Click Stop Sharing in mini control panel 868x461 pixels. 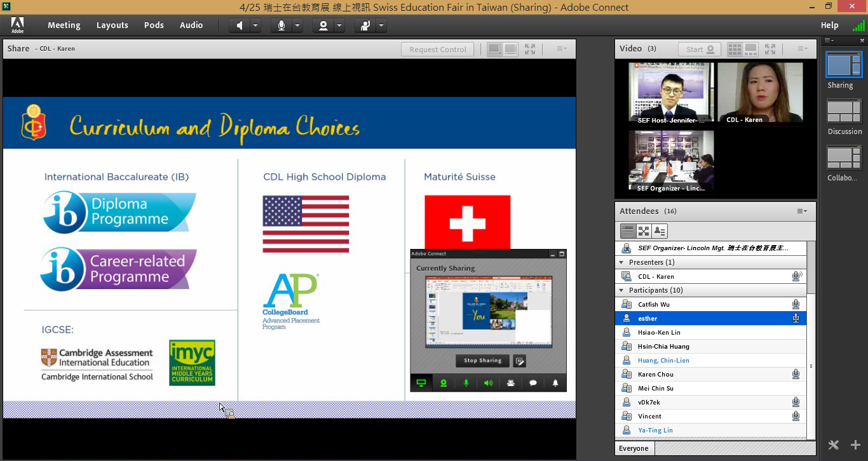(482, 361)
